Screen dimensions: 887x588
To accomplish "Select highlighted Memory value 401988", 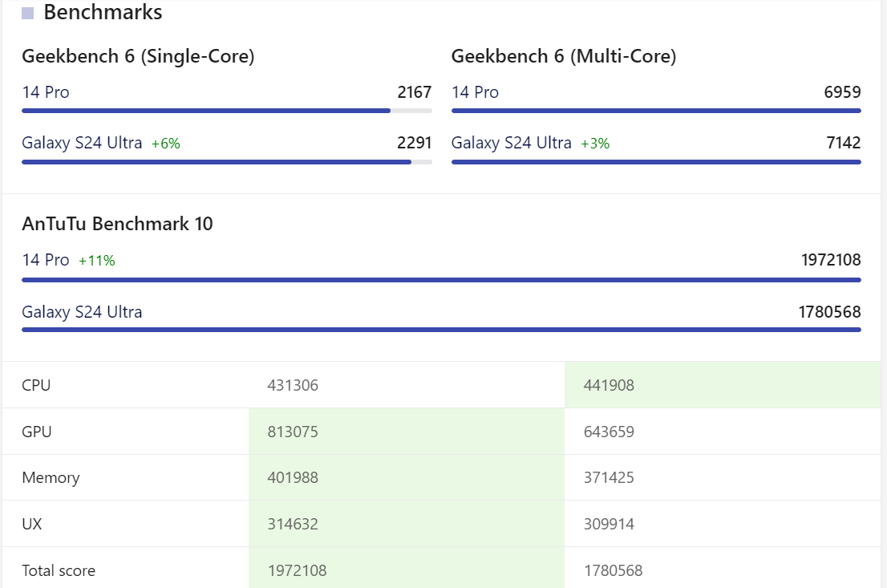I will pos(293,477).
